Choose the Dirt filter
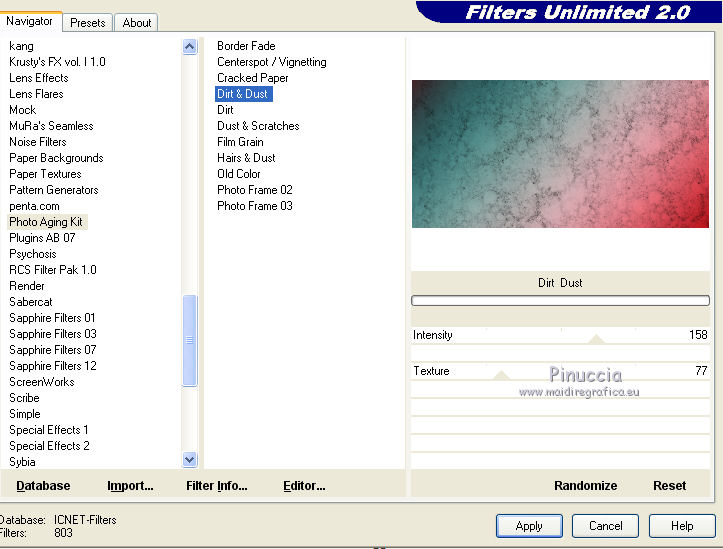 225,110
